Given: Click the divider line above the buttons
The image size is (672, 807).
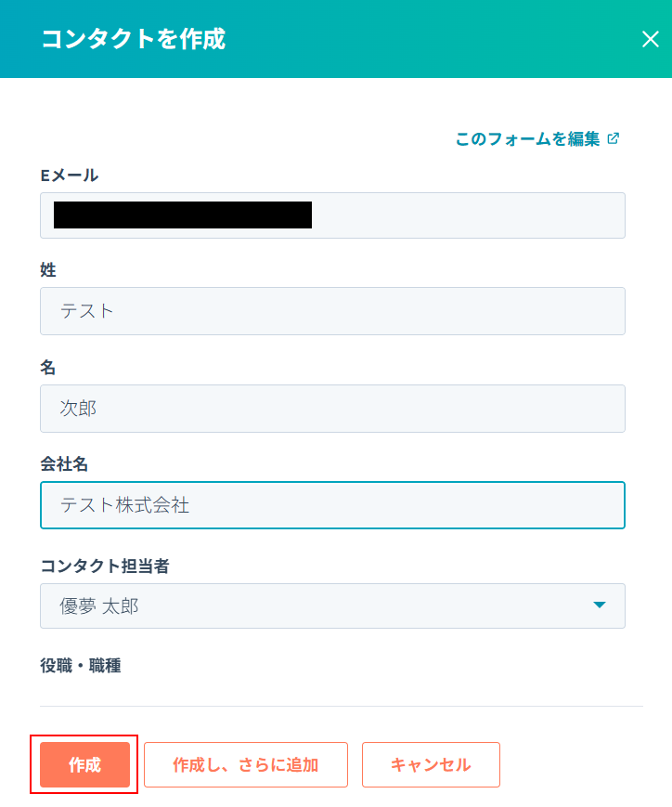Looking at the screenshot, I should pyautogui.click(x=341, y=706).
